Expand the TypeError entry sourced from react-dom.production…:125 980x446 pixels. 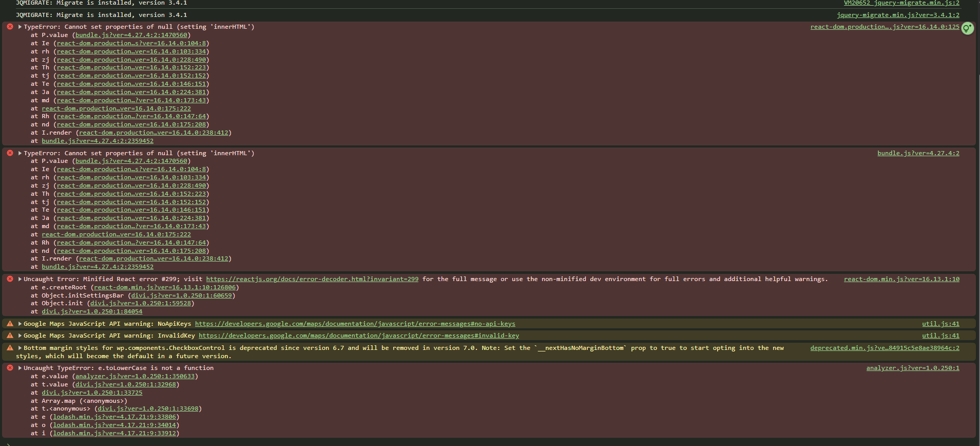click(x=20, y=27)
